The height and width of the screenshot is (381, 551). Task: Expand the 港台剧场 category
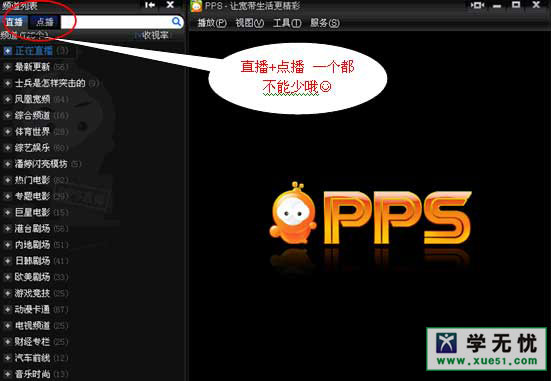click(x=7, y=228)
